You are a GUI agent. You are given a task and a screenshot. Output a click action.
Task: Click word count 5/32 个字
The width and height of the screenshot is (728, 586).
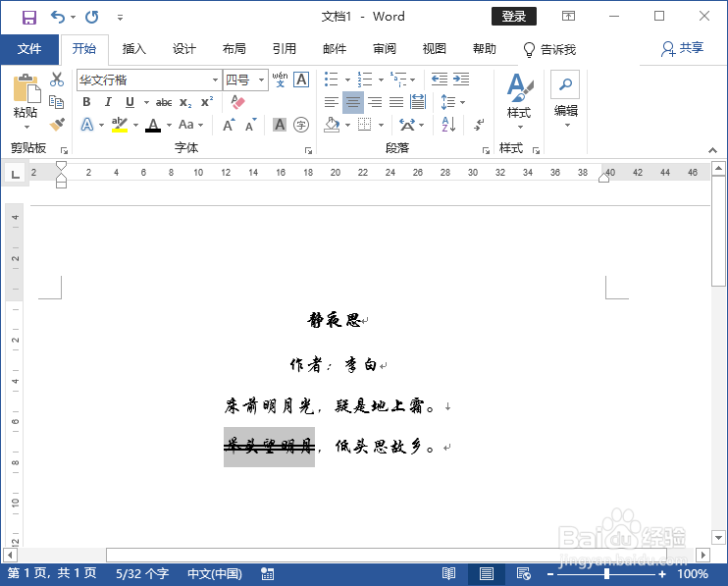pos(142,574)
